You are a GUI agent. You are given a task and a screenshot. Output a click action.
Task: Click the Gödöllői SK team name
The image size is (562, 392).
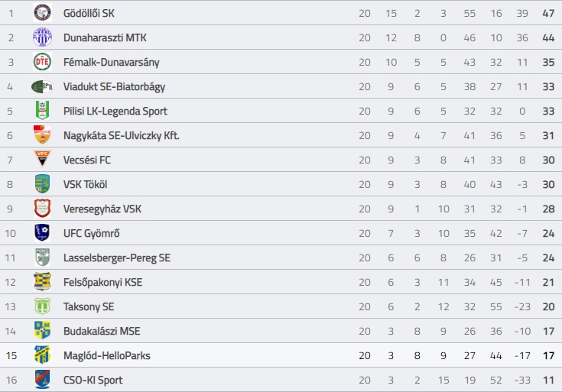pos(89,13)
